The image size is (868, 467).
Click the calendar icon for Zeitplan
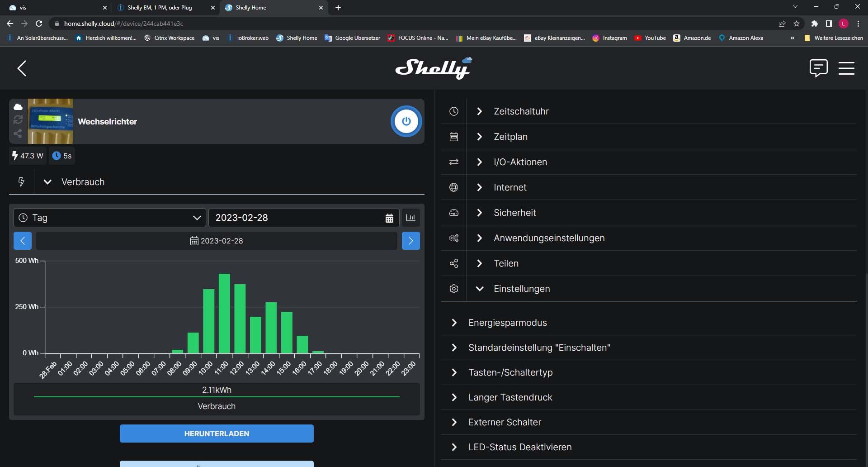454,137
